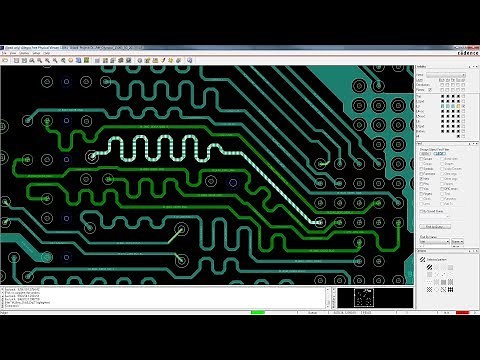The image size is (480, 360).
Task: Click the yellow color swatch in L3 row
Action: coord(458,106)
